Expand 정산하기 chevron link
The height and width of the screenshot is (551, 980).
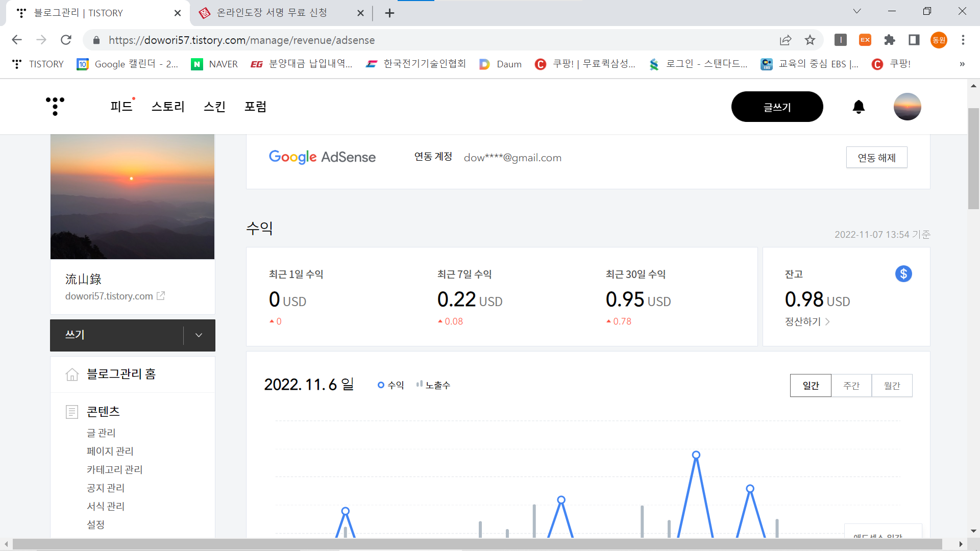[x=827, y=322]
